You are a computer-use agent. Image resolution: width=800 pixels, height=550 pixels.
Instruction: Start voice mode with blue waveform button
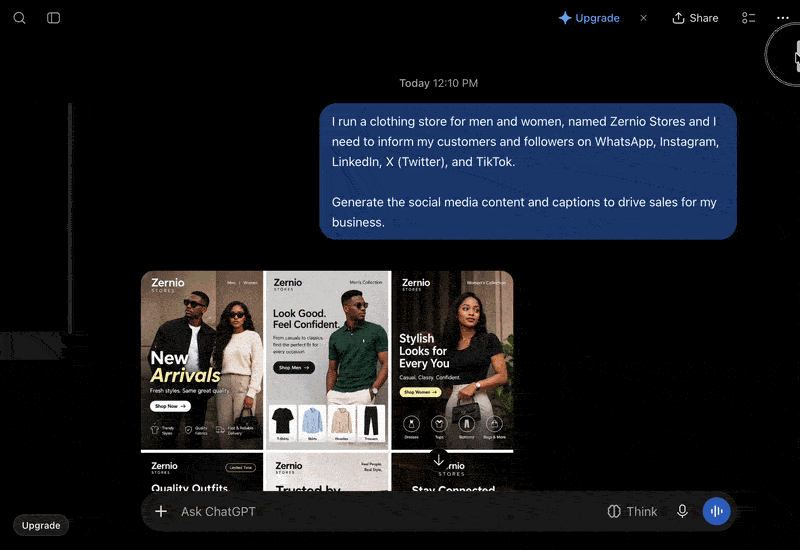[x=716, y=511]
